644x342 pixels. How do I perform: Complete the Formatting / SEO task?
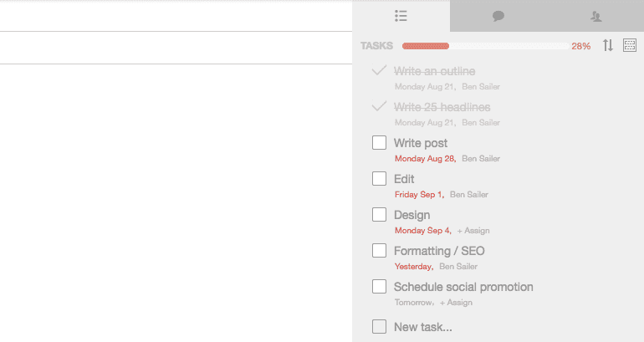point(379,251)
